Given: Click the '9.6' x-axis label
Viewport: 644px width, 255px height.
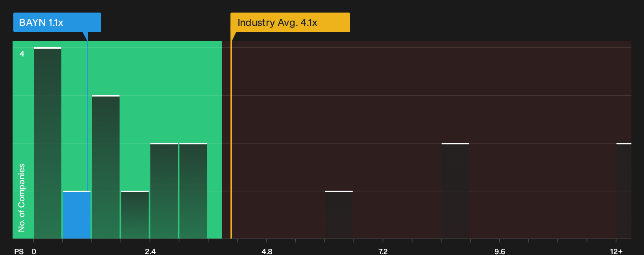Looking at the screenshot, I should point(499,251).
